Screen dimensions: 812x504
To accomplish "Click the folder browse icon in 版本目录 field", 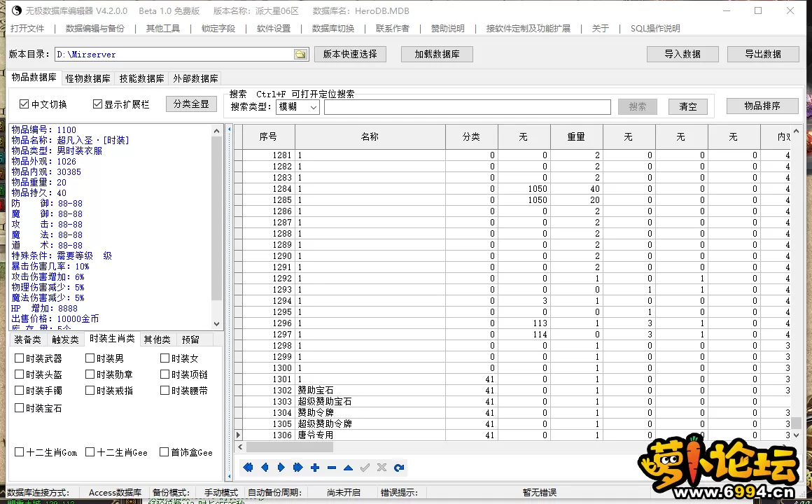I will [x=300, y=55].
